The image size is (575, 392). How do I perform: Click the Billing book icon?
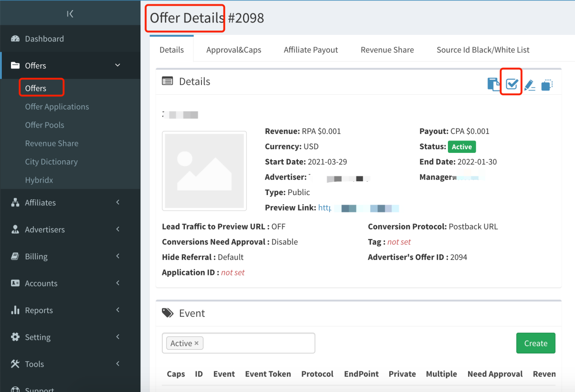(15, 256)
